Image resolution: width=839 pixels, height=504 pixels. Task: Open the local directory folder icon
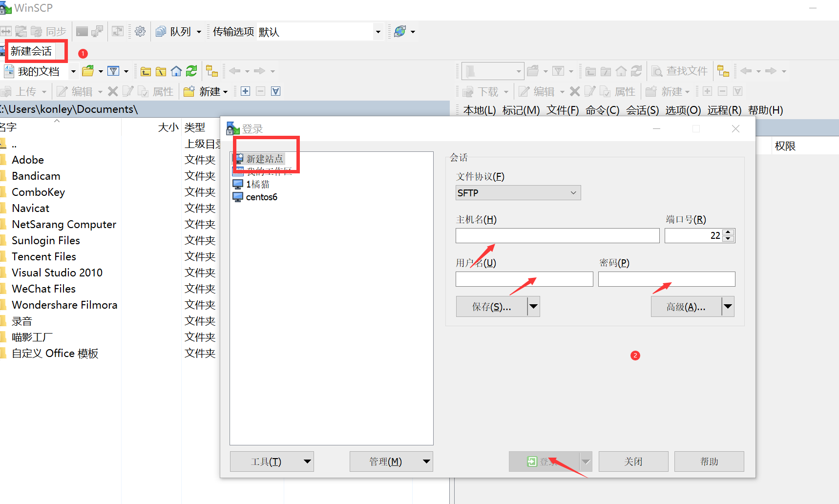[88, 71]
